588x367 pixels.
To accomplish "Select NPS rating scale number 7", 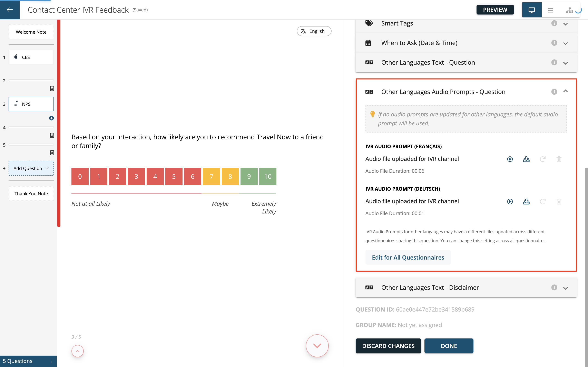I will [211, 176].
